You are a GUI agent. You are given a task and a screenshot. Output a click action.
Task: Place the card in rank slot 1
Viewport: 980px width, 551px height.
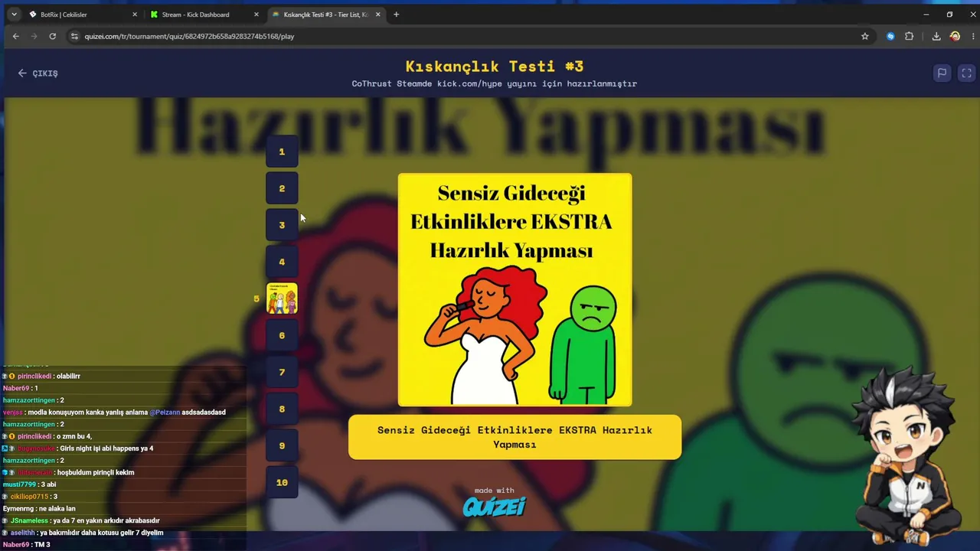tap(282, 152)
